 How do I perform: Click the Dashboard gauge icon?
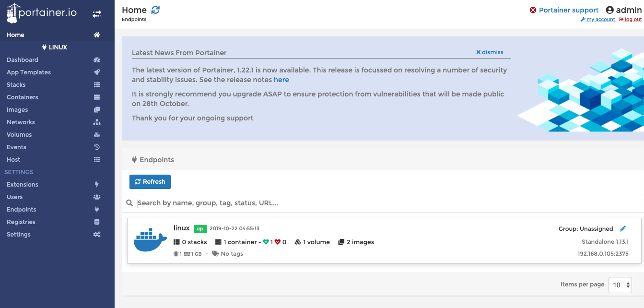pyautogui.click(x=97, y=60)
